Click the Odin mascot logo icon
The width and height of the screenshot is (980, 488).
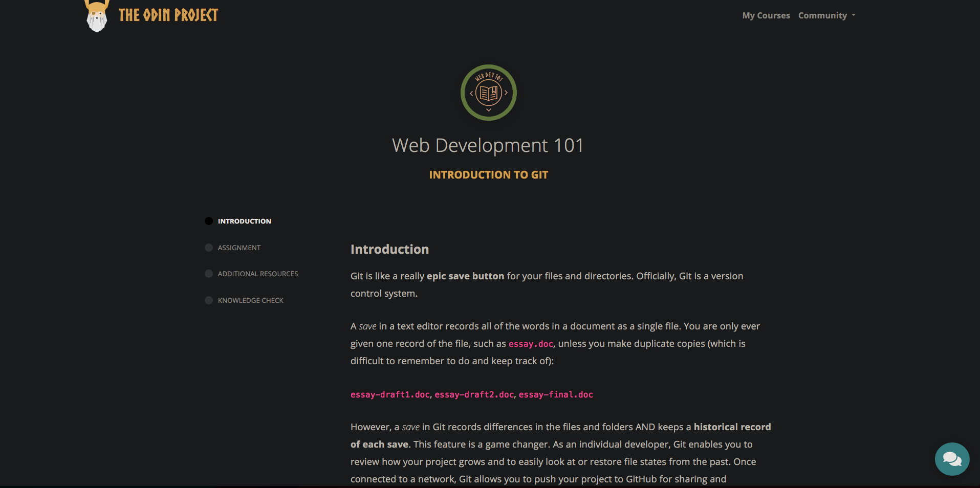(97, 16)
